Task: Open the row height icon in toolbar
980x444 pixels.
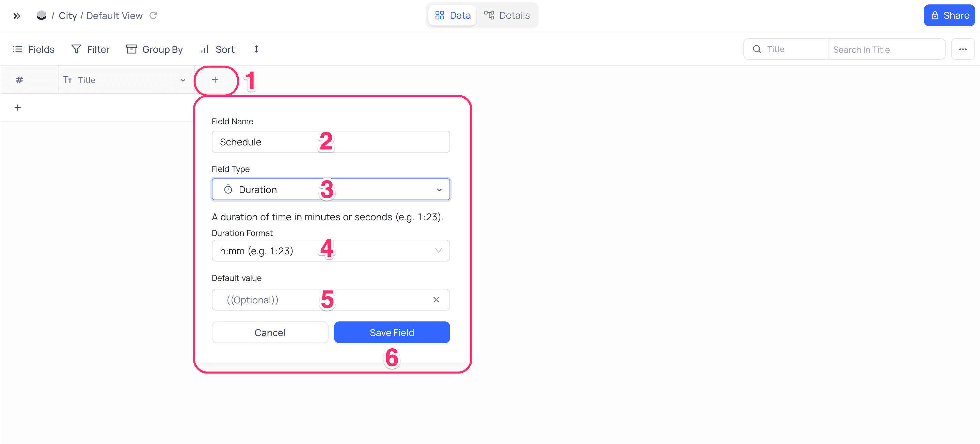Action: (x=256, y=49)
